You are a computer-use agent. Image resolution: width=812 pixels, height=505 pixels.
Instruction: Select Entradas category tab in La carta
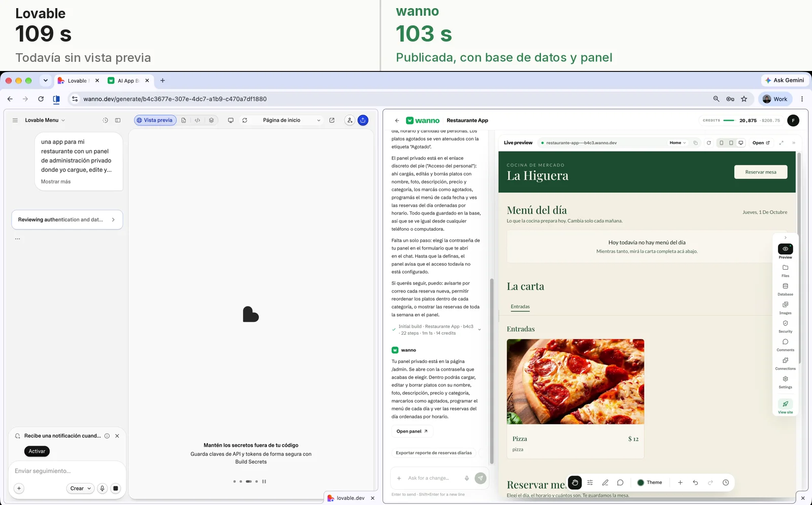[520, 307]
